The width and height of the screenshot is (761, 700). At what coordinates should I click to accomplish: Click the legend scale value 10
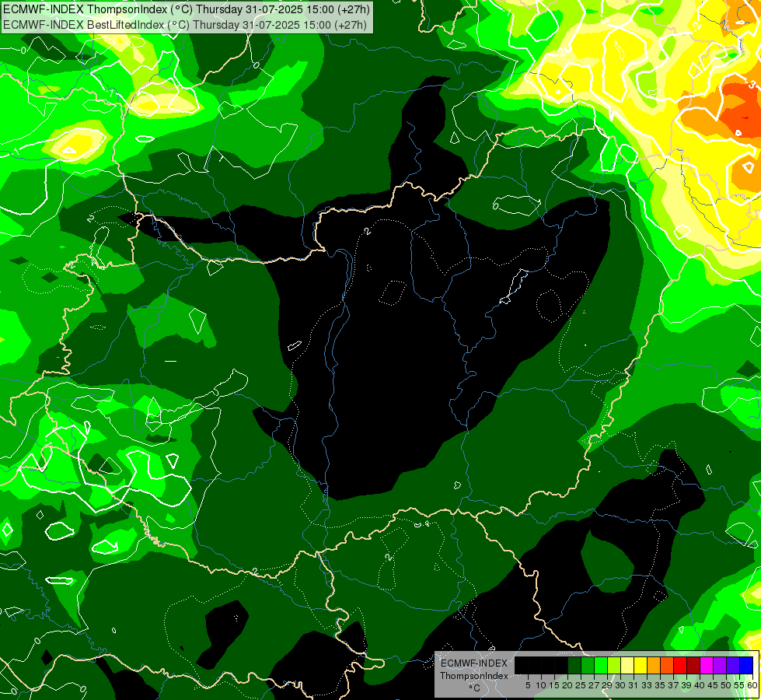click(x=541, y=685)
